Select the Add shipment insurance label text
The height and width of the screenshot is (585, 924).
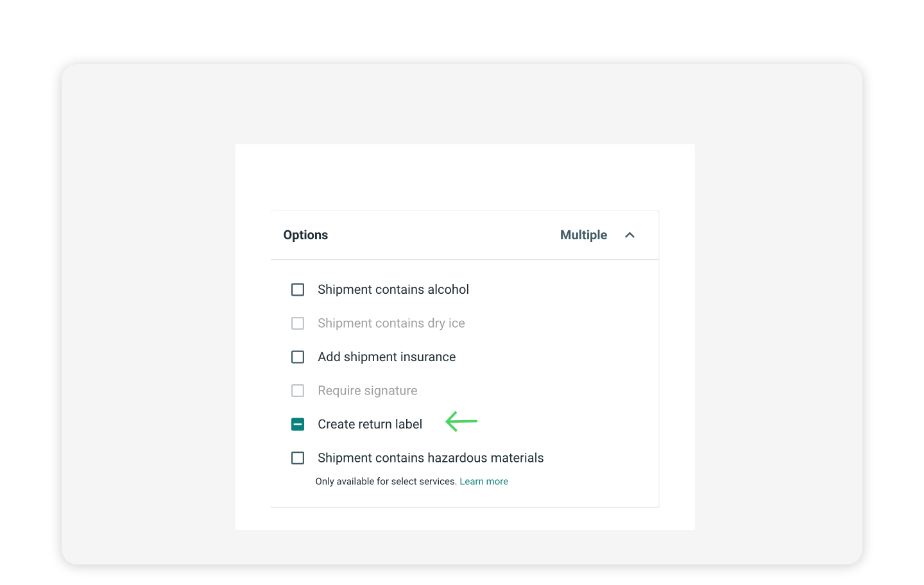pos(386,357)
